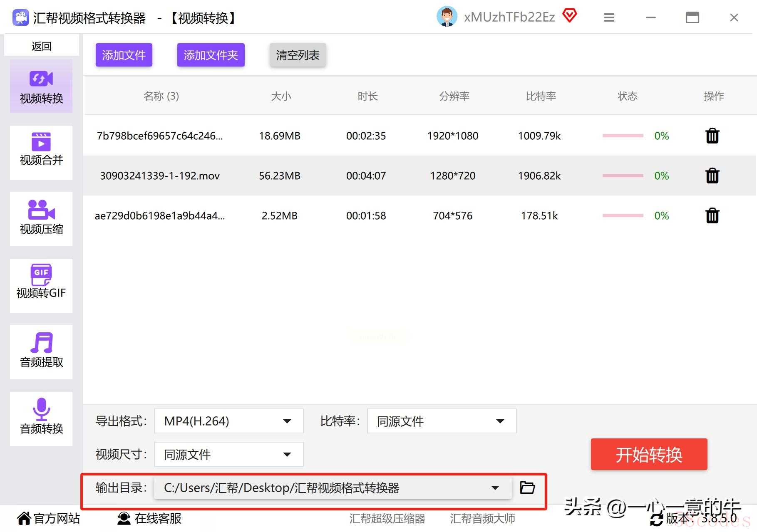757x532 pixels.
Task: Open the 音频提取 sidebar tool
Action: tap(41, 352)
